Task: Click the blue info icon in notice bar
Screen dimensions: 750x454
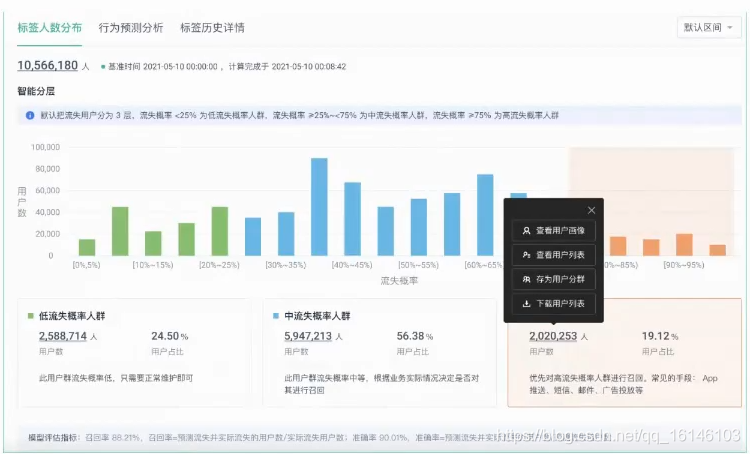Action: [30, 115]
